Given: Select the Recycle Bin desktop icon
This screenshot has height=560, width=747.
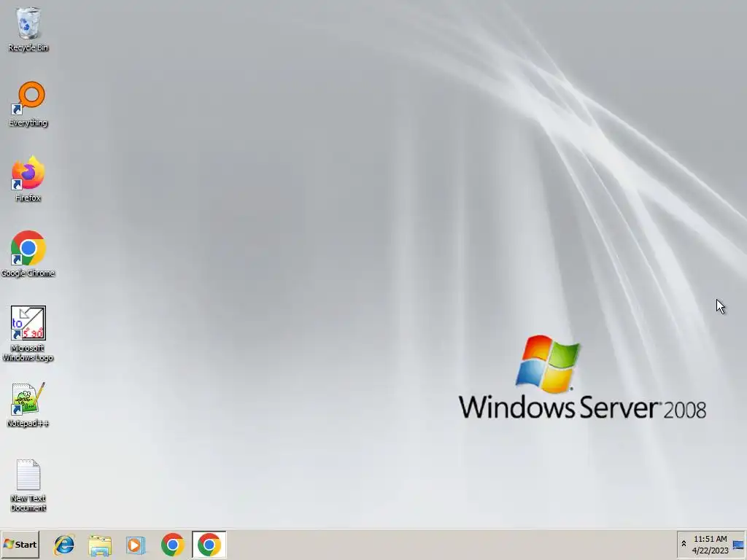Looking at the screenshot, I should click(28, 29).
